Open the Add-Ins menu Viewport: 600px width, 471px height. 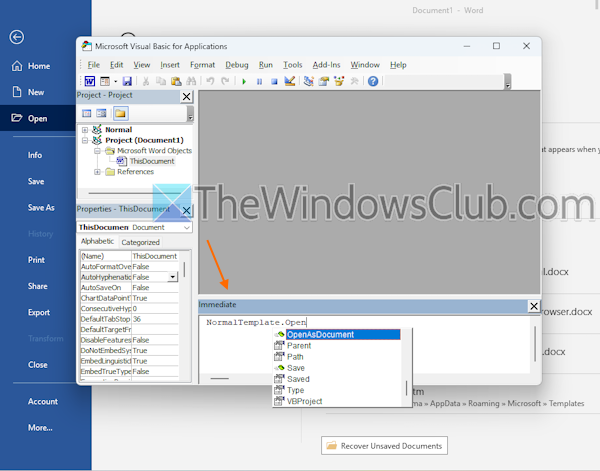[x=326, y=65]
